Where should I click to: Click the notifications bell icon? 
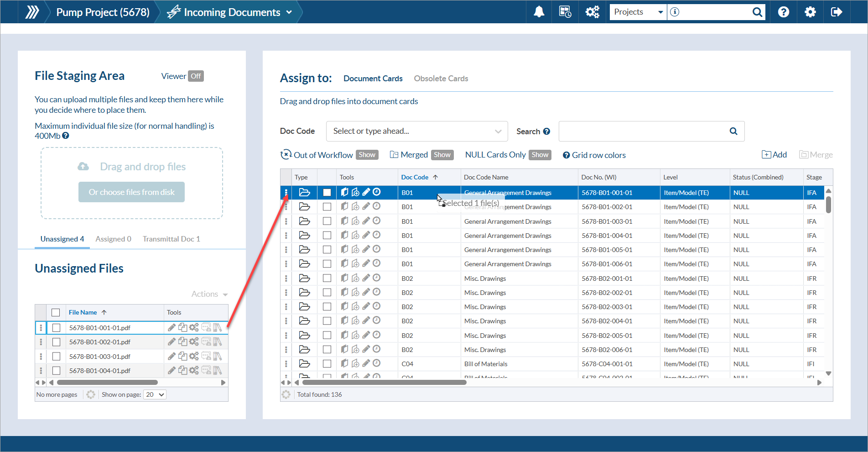pyautogui.click(x=539, y=12)
